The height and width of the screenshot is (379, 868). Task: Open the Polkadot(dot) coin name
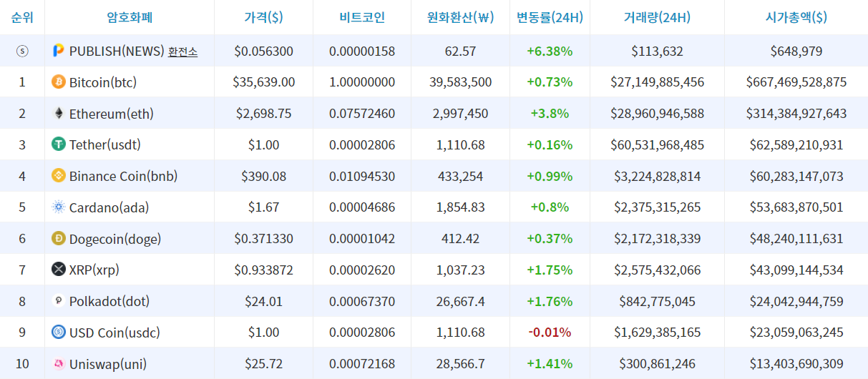coord(109,301)
